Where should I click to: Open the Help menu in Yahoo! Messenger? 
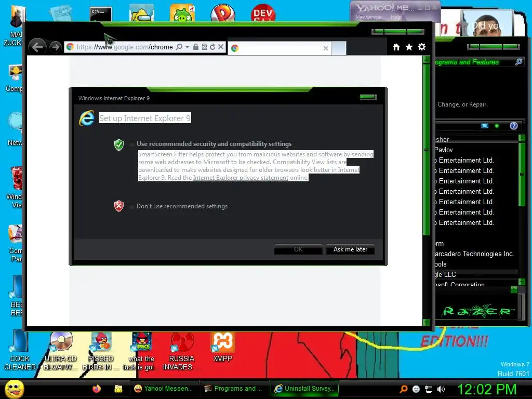coord(396,17)
